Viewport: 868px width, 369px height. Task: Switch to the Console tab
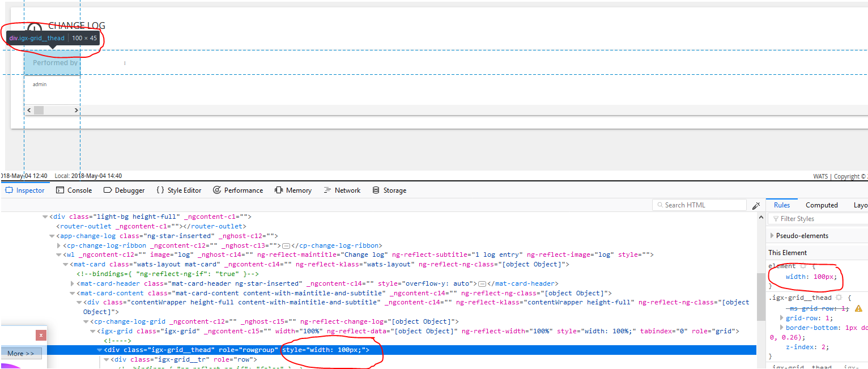click(x=74, y=190)
